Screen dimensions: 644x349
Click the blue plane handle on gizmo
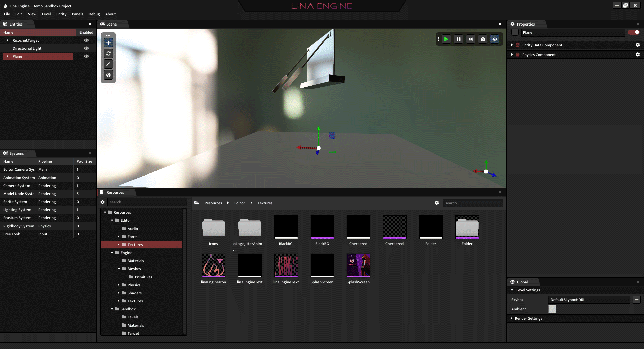pyautogui.click(x=332, y=135)
